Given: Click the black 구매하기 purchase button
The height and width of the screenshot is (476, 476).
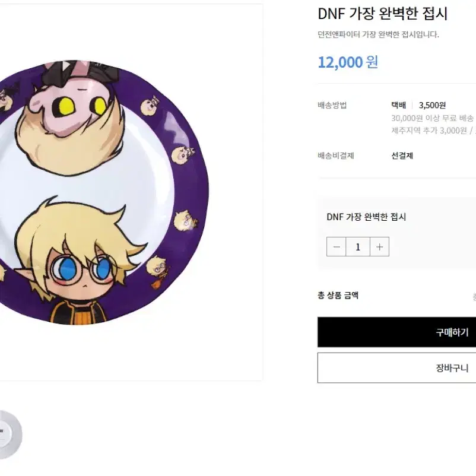Looking at the screenshot, I should pyautogui.click(x=397, y=332).
